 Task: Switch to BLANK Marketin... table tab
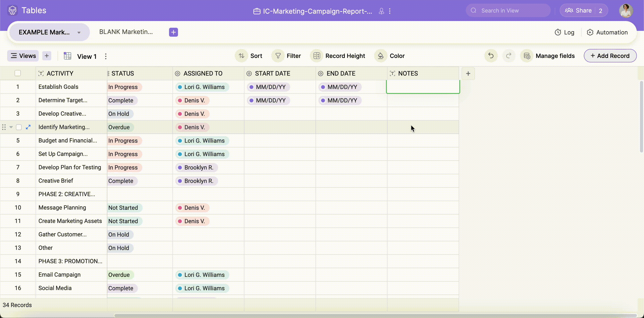pyautogui.click(x=126, y=32)
